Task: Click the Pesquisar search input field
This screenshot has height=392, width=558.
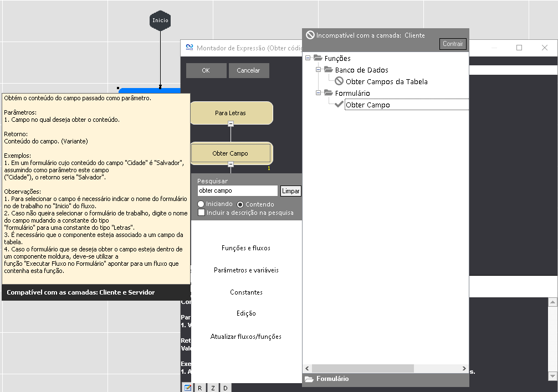Action: 237,191
